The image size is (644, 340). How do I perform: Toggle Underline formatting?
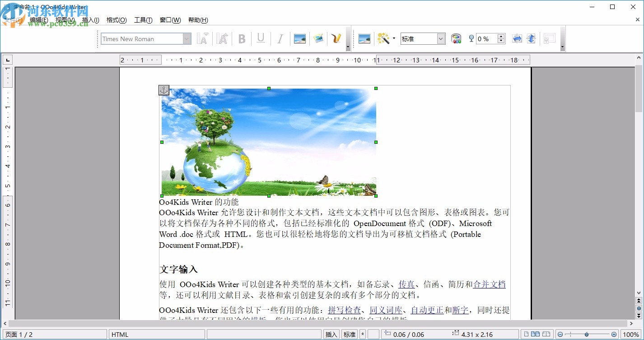(x=261, y=39)
